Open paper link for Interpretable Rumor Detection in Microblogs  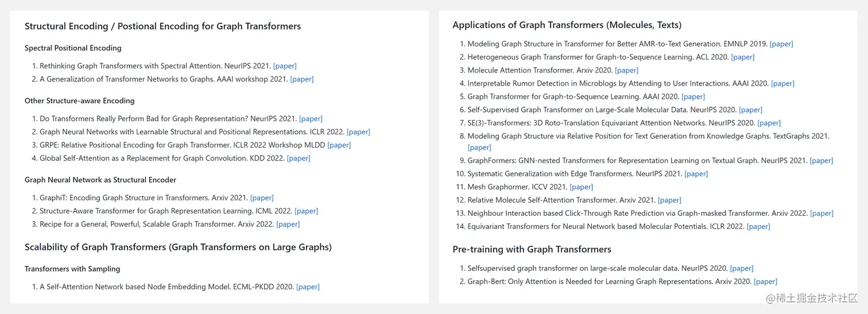tap(783, 84)
